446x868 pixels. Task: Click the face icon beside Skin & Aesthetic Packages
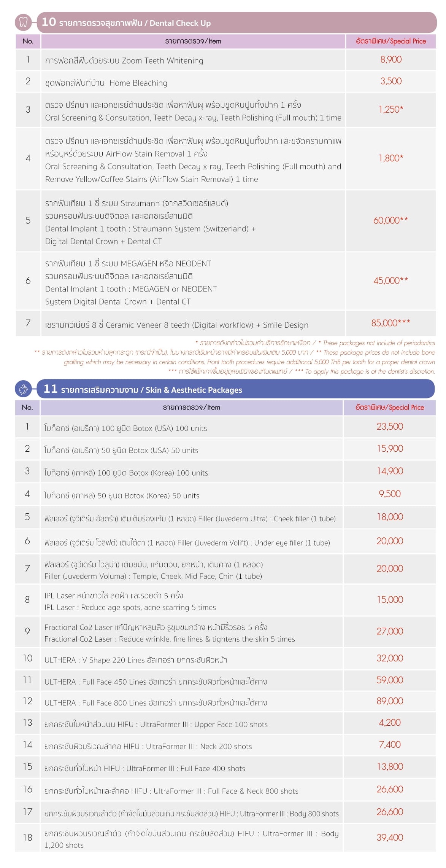pos(23,389)
